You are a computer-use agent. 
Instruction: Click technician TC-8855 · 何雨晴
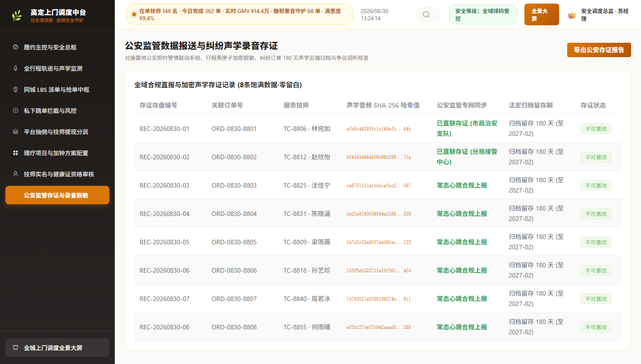(x=307, y=327)
